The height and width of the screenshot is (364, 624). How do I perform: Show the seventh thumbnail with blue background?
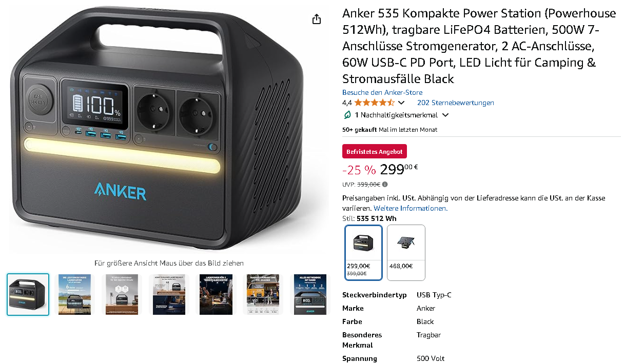click(310, 294)
